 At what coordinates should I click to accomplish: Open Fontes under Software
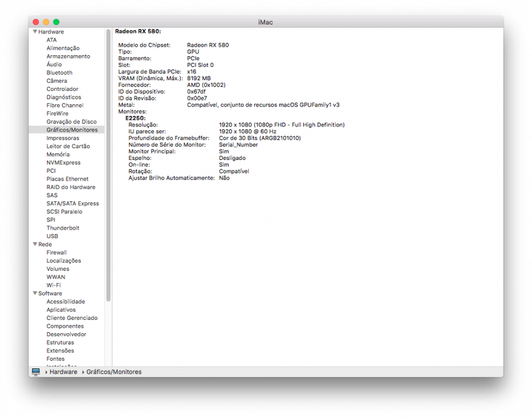pyautogui.click(x=55, y=359)
